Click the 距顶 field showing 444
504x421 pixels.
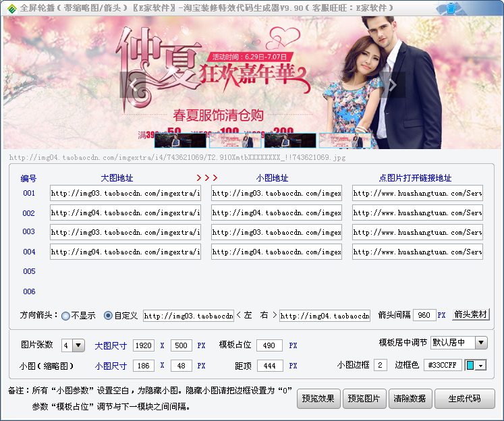pos(270,366)
